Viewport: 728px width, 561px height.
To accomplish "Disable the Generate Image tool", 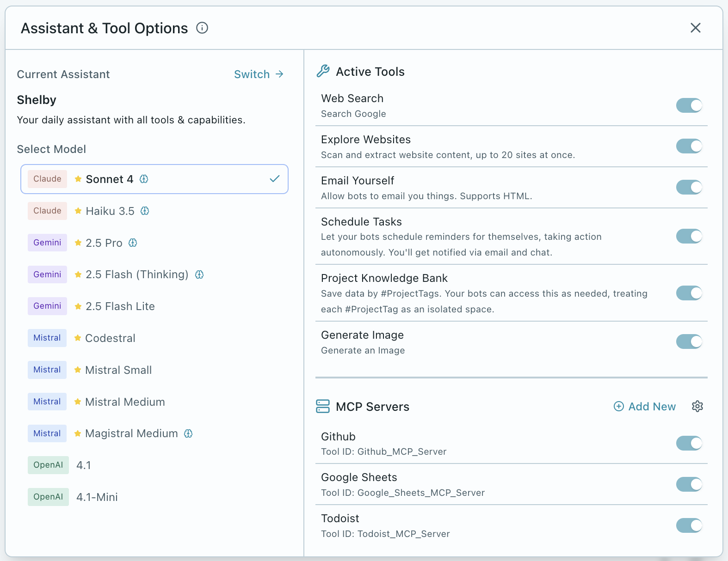I will (689, 342).
